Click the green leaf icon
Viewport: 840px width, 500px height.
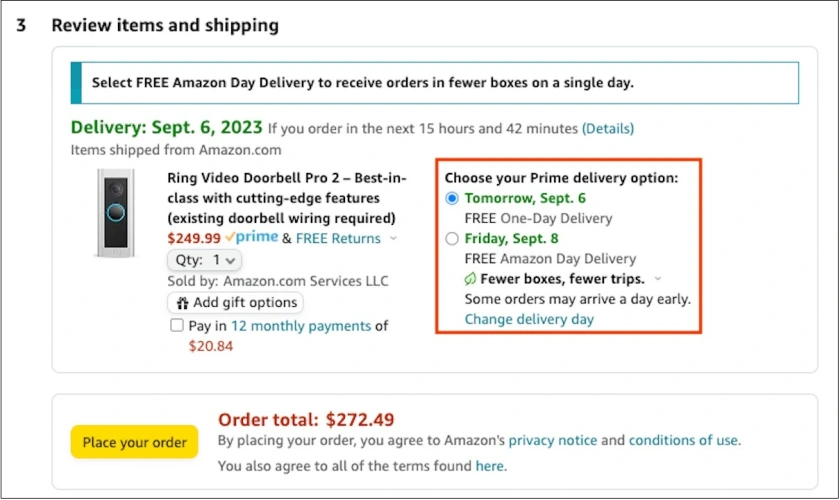click(471, 279)
